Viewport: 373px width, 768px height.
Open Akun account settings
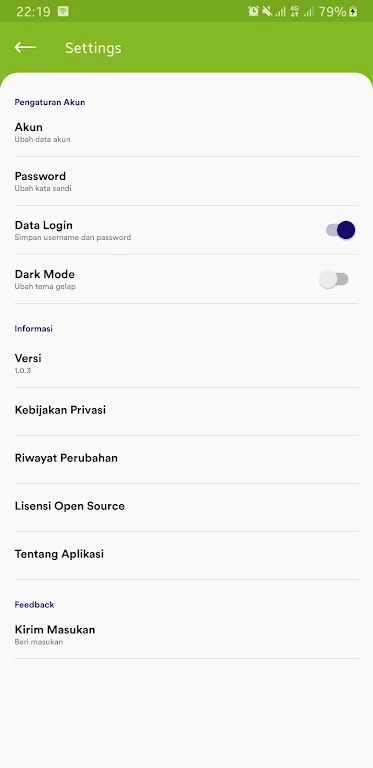coord(186,132)
